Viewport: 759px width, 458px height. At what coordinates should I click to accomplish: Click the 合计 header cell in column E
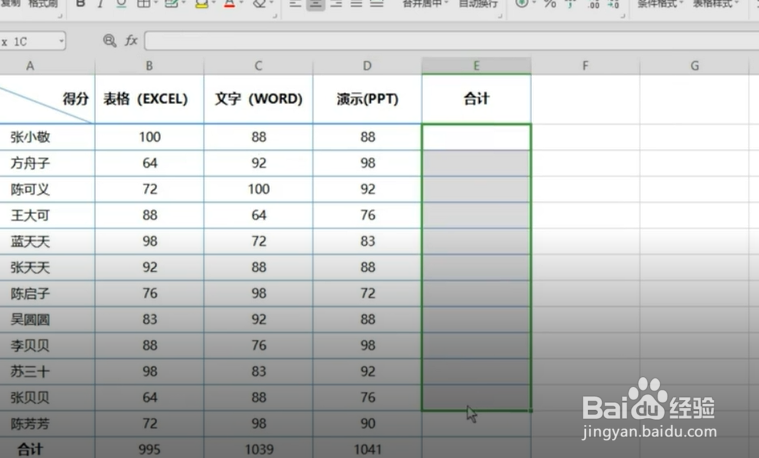tap(476, 99)
